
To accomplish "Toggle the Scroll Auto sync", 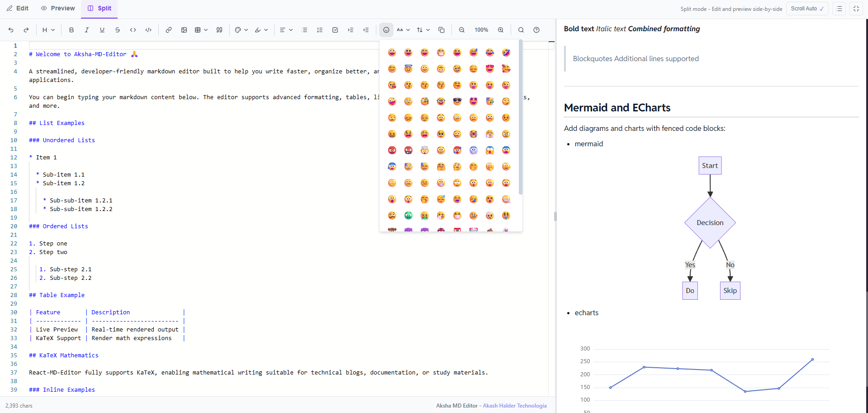I will tap(807, 9).
